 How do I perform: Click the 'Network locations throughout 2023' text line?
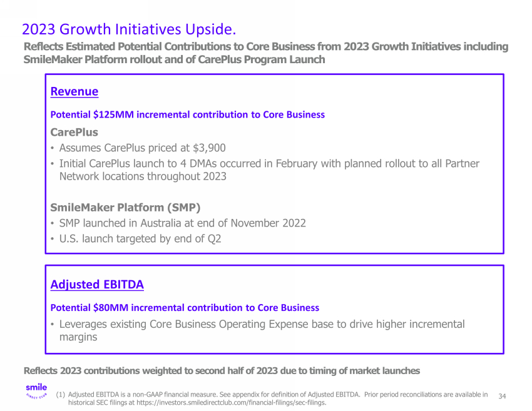(x=143, y=176)
